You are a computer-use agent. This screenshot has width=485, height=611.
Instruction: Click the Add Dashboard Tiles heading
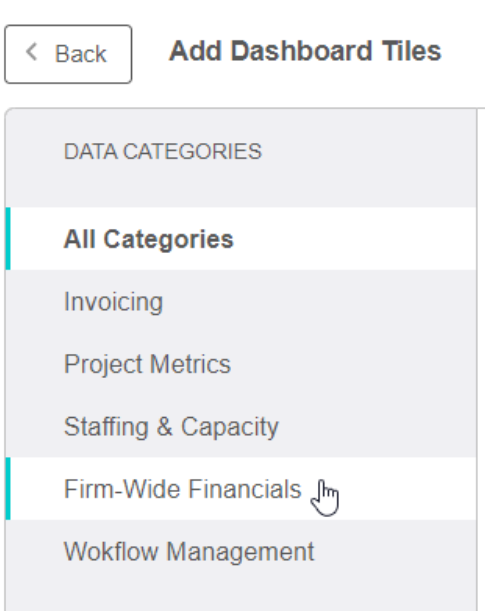pyautogui.click(x=305, y=51)
